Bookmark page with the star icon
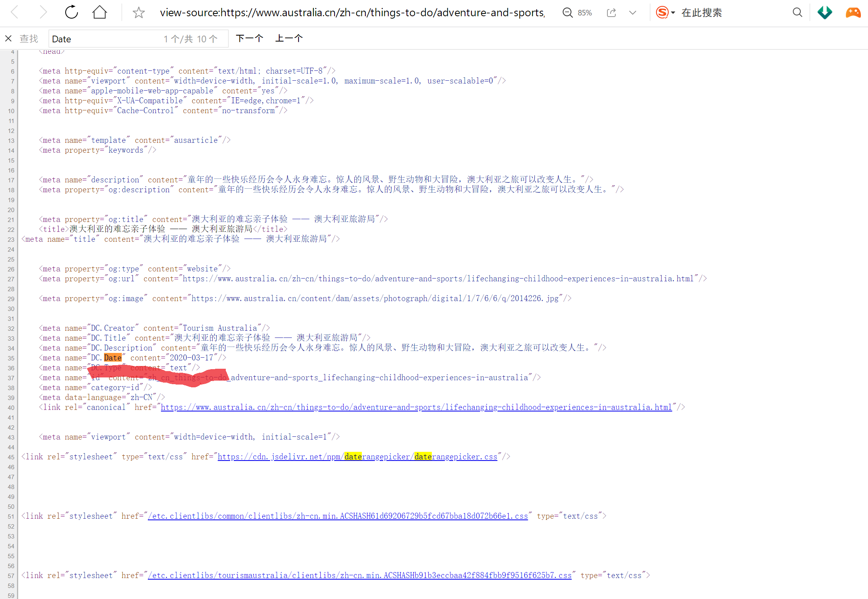The width and height of the screenshot is (868, 599). pyautogui.click(x=138, y=13)
